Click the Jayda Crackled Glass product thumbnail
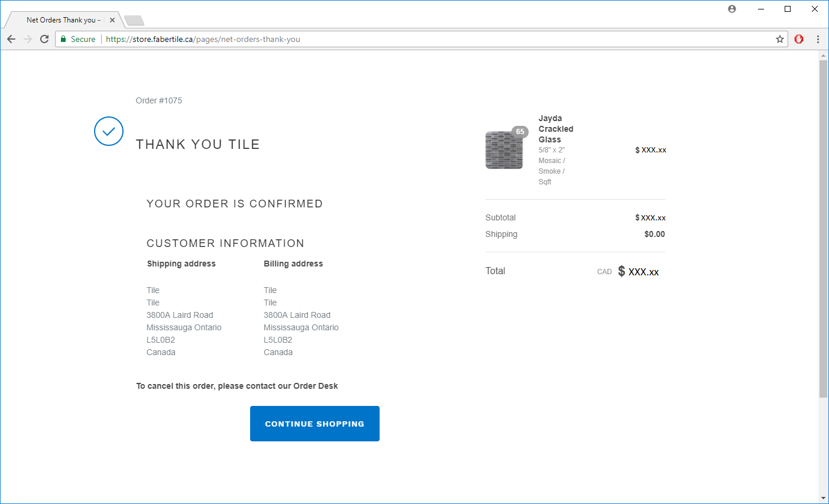829x504 pixels. click(x=504, y=150)
